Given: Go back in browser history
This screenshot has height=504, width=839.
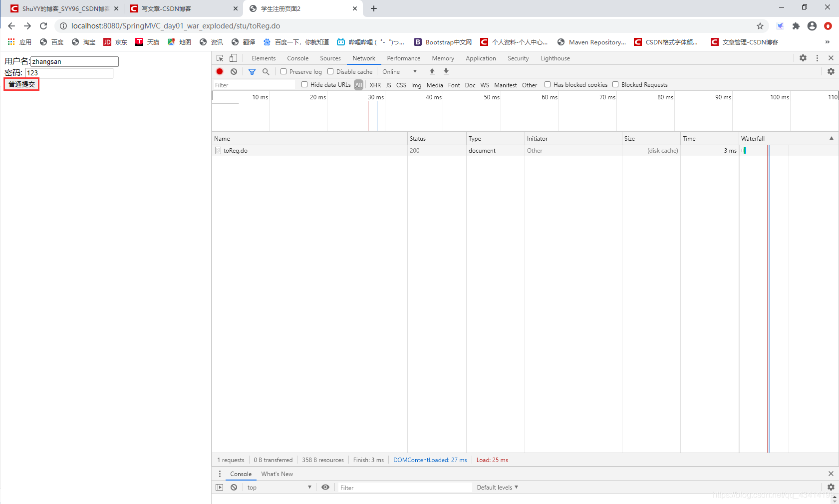Looking at the screenshot, I should 11,26.
